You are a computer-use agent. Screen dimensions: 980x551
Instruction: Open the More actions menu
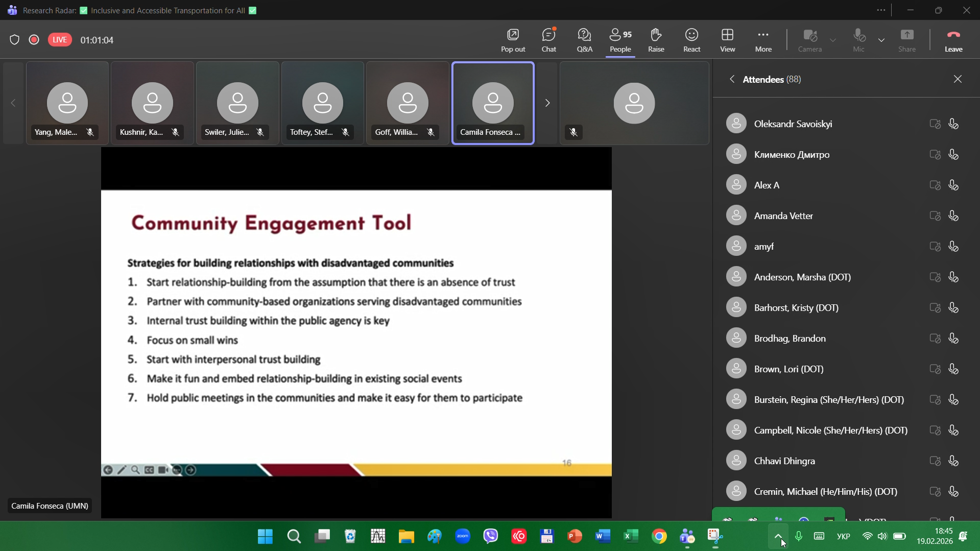[763, 40]
